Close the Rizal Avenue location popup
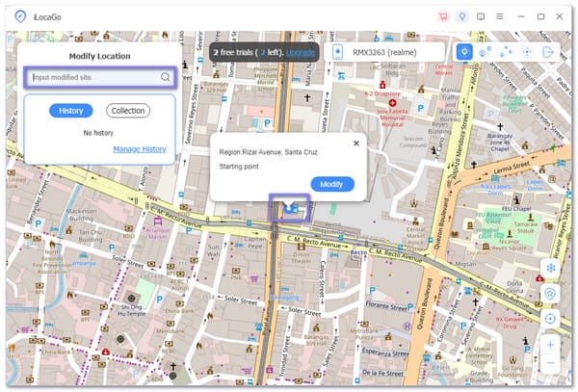Viewport: 578px width, 392px height. pyautogui.click(x=356, y=144)
